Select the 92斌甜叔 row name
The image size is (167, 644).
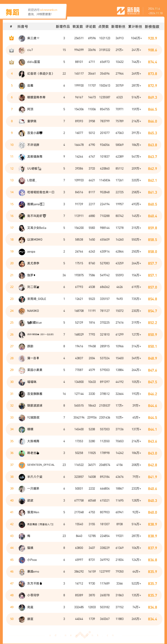tap(33, 418)
